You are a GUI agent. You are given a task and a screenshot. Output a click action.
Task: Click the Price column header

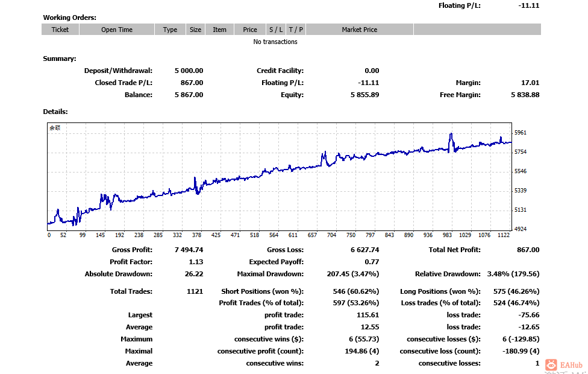coord(250,30)
